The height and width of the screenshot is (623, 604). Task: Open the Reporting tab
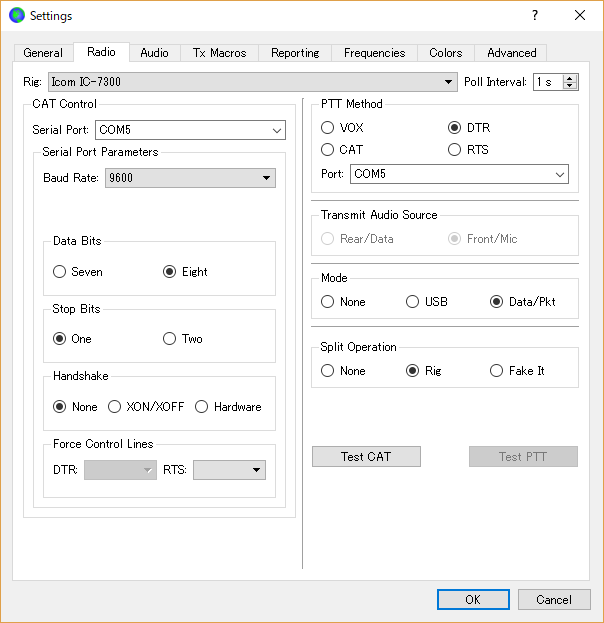pyautogui.click(x=295, y=53)
